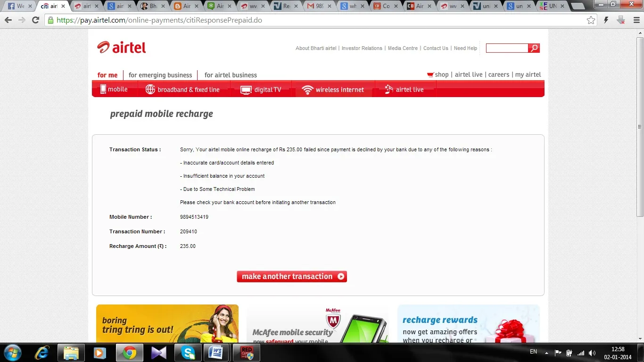
Task: Click the EN language indicator
Action: [533, 352]
